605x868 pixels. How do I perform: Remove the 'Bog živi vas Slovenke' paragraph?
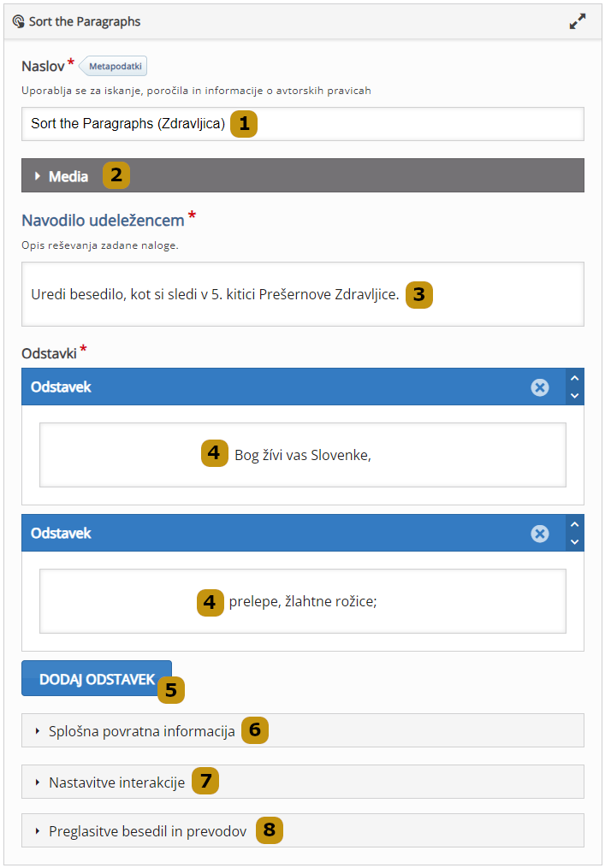(x=539, y=387)
